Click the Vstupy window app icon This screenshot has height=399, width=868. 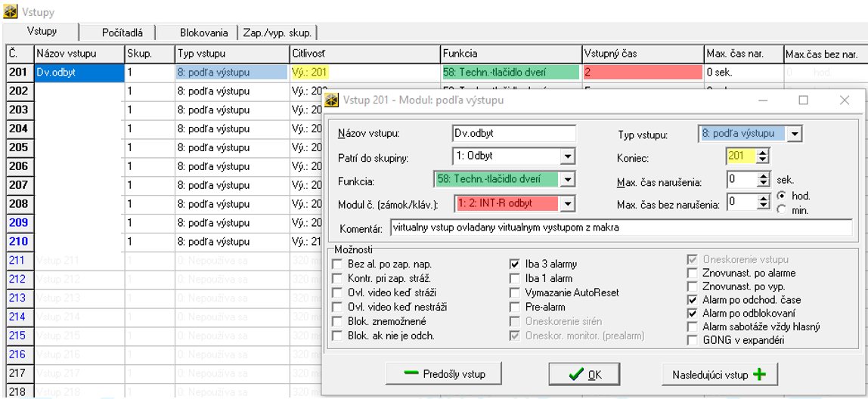[10, 13]
